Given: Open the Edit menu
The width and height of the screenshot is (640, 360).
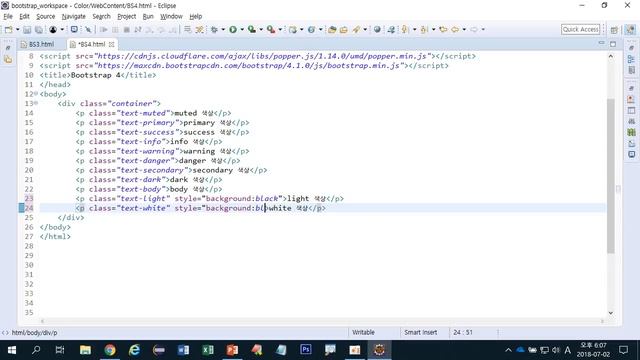Looking at the screenshot, I should pyautogui.click(x=24, y=16).
